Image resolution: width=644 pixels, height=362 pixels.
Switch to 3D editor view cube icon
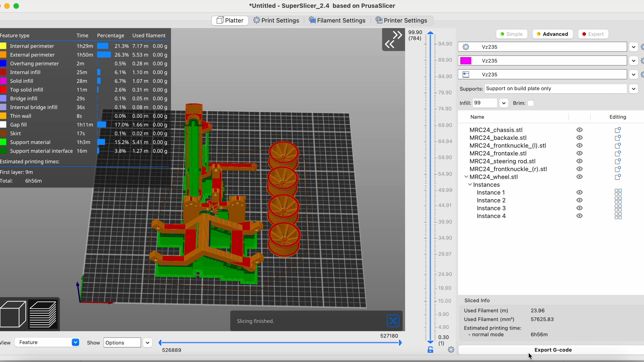tap(13, 314)
